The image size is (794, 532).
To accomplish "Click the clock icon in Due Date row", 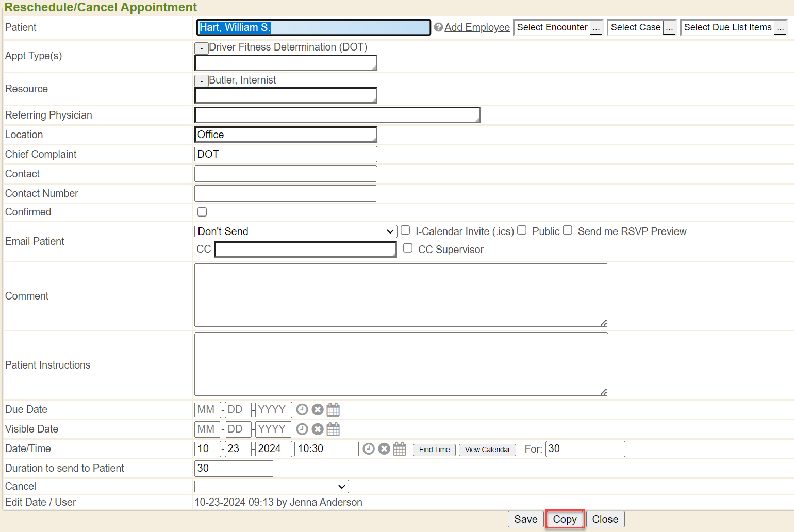I will coord(302,410).
